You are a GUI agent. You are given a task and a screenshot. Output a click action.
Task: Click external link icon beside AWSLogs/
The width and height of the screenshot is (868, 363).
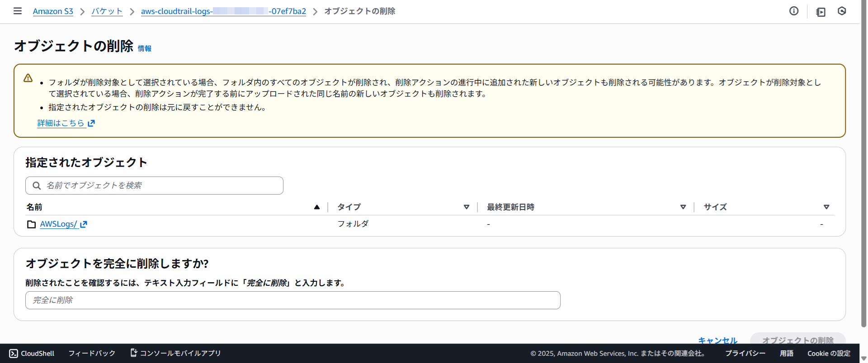click(84, 224)
